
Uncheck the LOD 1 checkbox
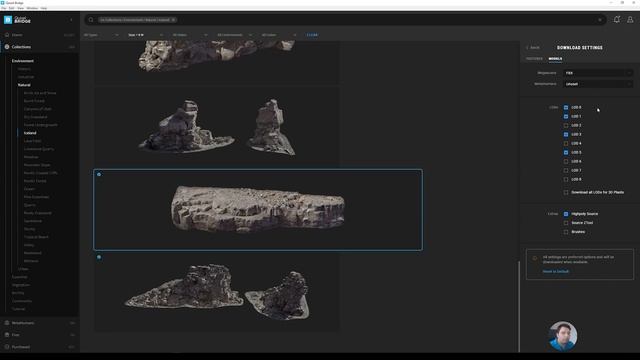(566, 116)
